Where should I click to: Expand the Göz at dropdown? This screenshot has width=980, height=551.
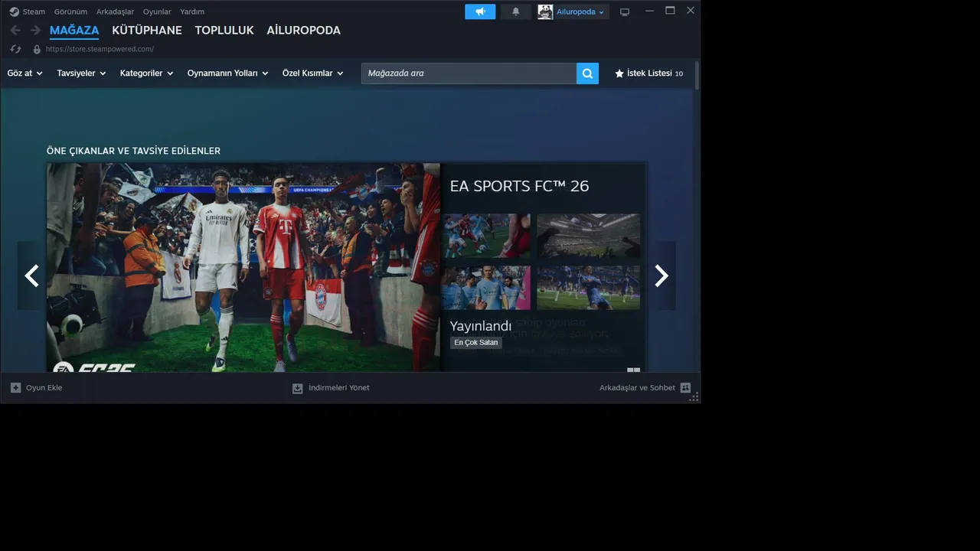24,73
